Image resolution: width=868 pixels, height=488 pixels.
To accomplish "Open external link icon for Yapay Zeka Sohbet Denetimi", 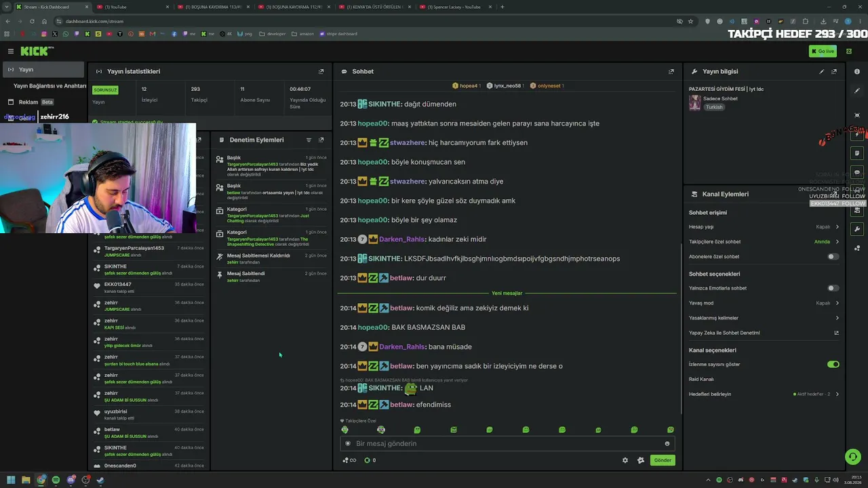I will pyautogui.click(x=836, y=333).
